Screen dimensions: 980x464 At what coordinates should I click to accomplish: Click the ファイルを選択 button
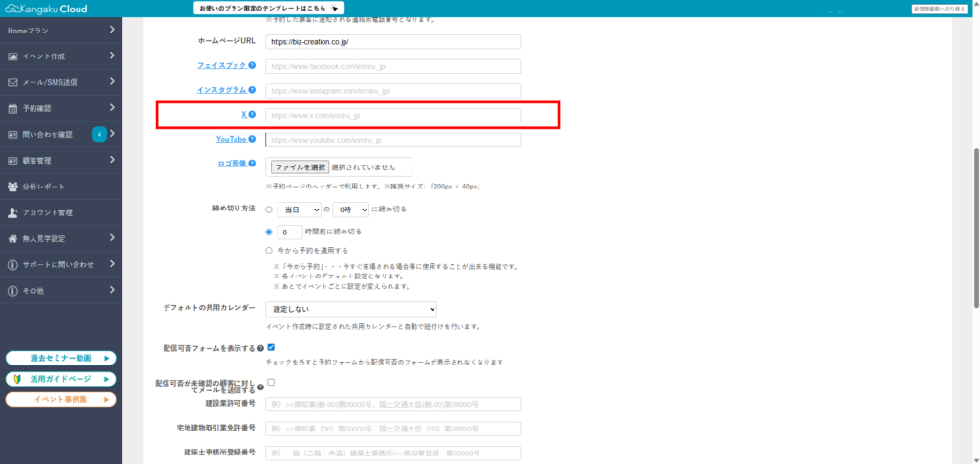click(x=300, y=167)
